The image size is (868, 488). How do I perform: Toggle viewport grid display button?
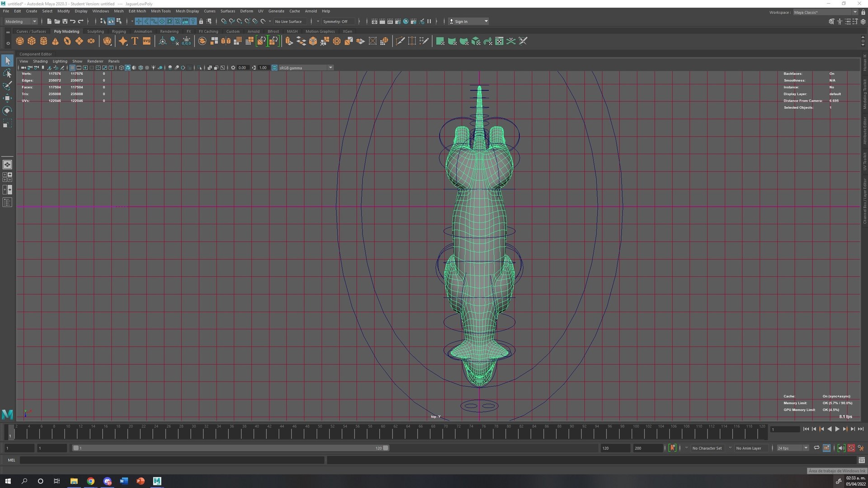tap(72, 68)
